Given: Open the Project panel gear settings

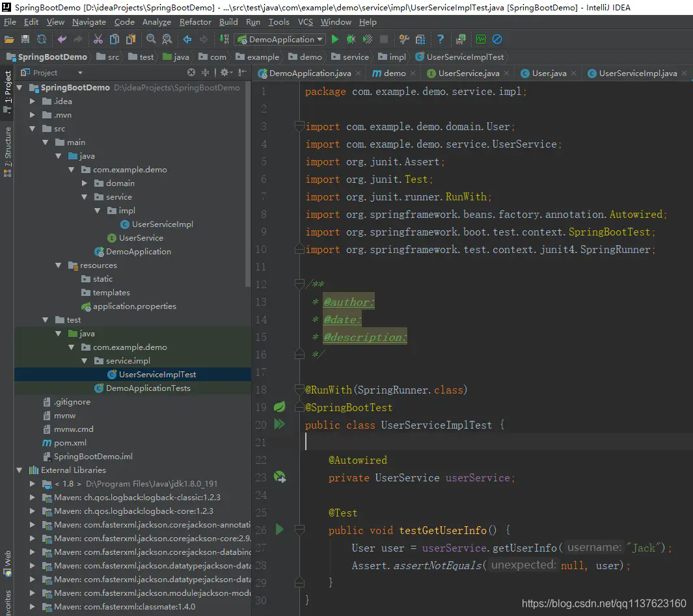Looking at the screenshot, I should [226, 72].
